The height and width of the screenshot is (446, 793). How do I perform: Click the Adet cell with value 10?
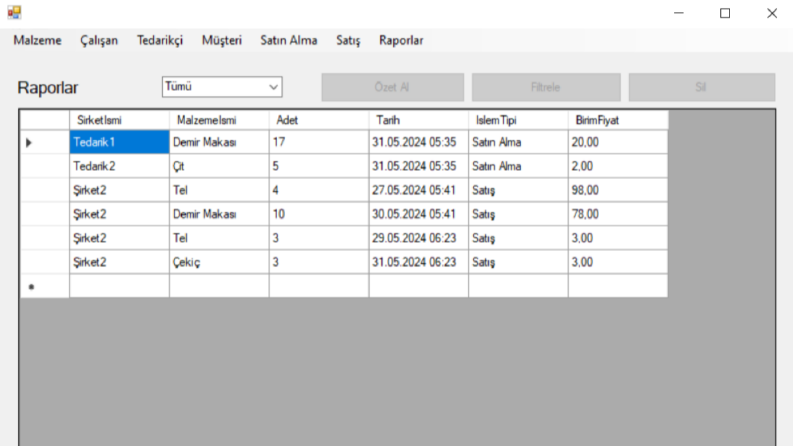319,214
